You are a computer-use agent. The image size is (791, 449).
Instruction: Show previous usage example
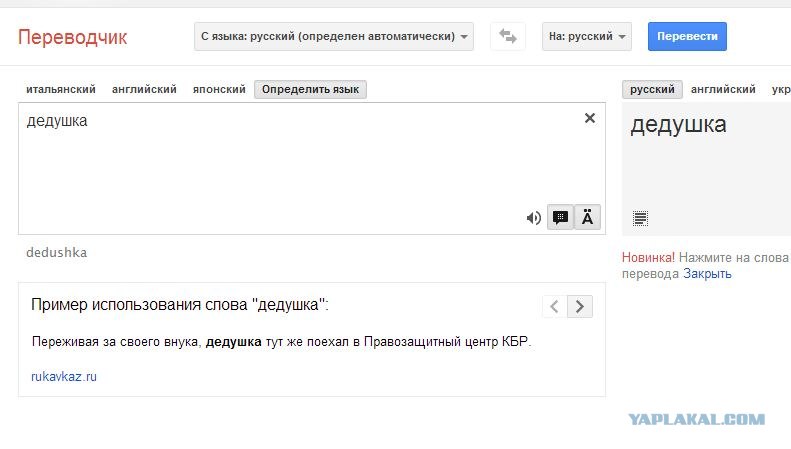pyautogui.click(x=554, y=306)
